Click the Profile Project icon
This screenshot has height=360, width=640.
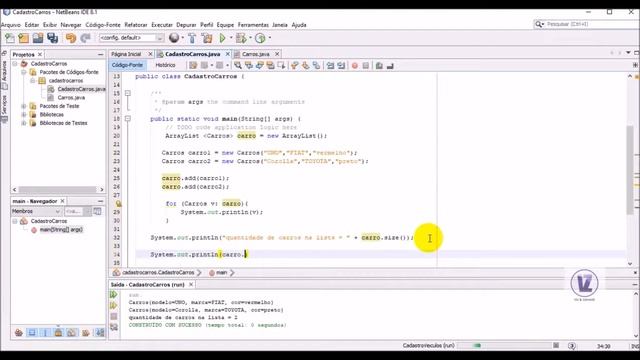260,38
